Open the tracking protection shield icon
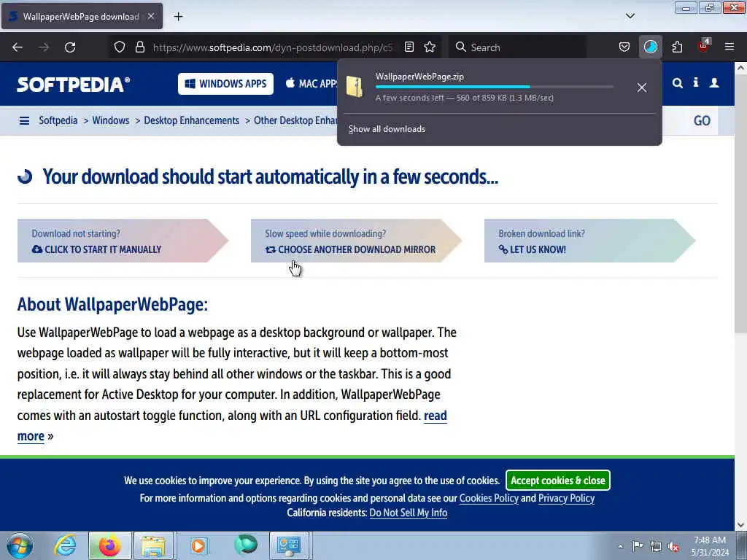Viewport: 747px width, 560px height. coord(120,47)
